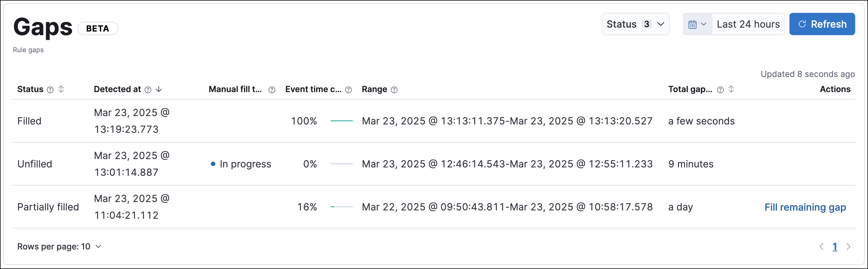Open the Last 24 hours time range picker
The height and width of the screenshot is (269, 868).
(748, 24)
